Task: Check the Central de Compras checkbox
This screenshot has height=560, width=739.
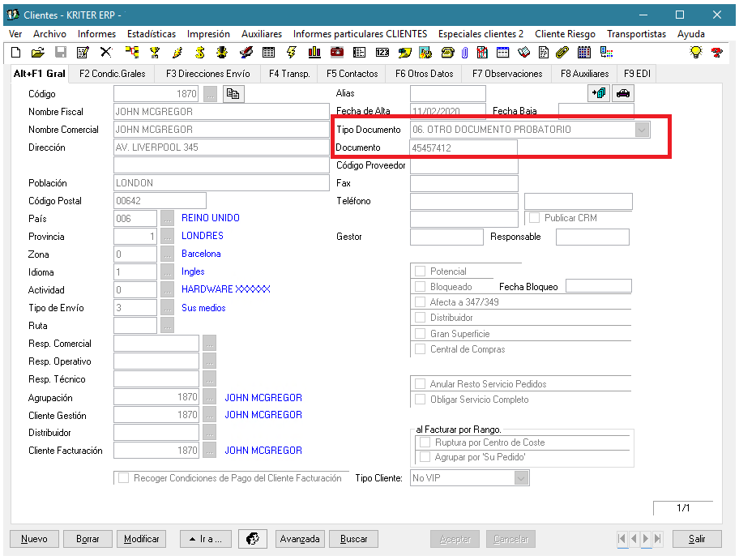Action: click(x=420, y=349)
